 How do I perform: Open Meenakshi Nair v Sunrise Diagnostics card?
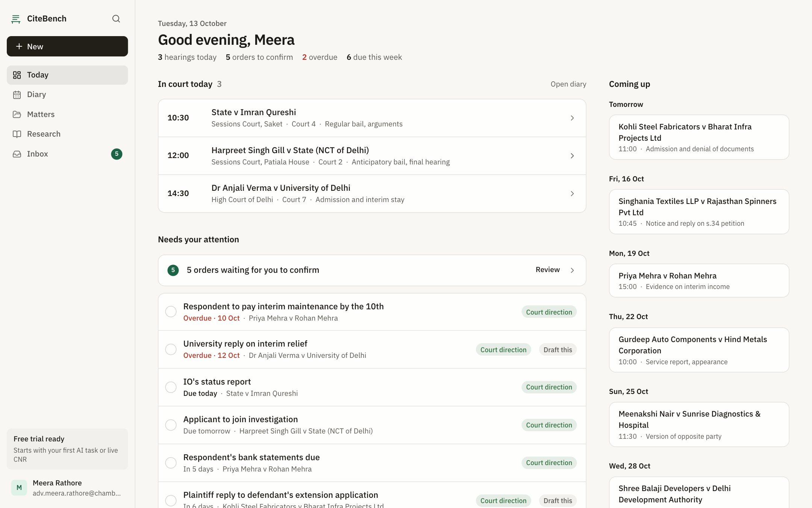pyautogui.click(x=699, y=424)
